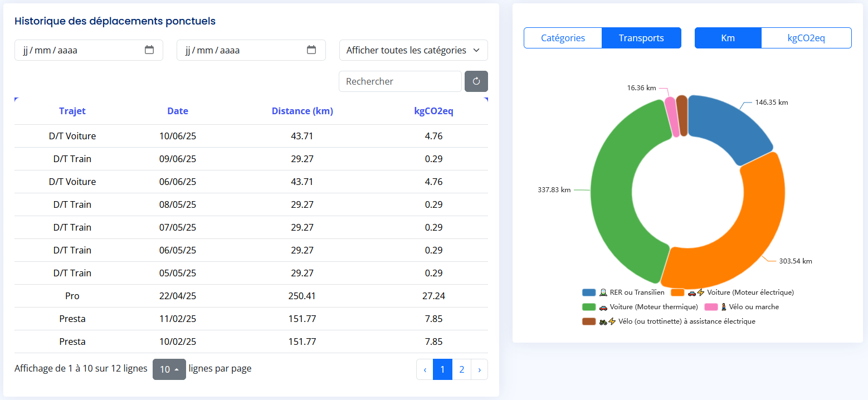
Task: Open the calendar picker on second date field
Action: [x=311, y=50]
